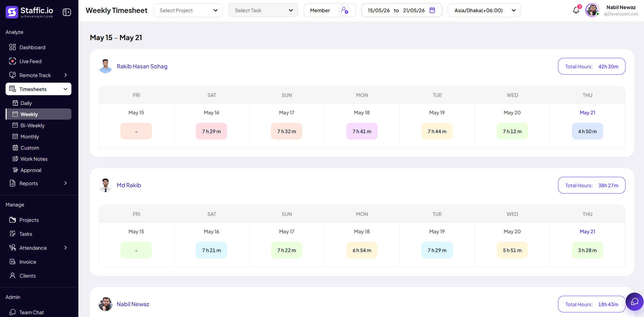Click the Bi-Weekly timesheet icon
The width and height of the screenshot is (644, 317).
coord(15,125)
